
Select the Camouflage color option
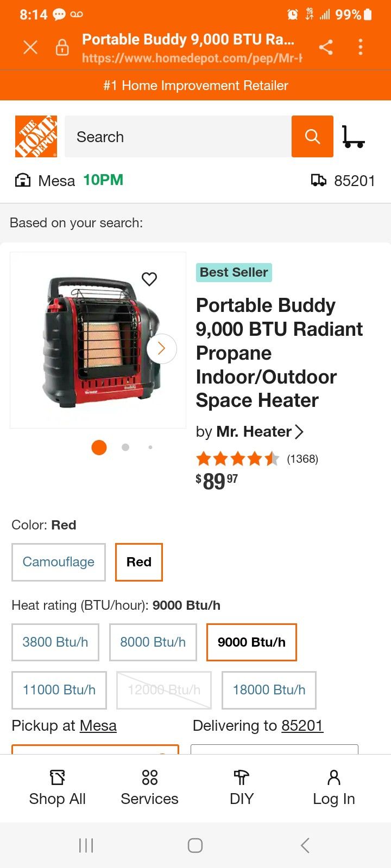(x=59, y=562)
